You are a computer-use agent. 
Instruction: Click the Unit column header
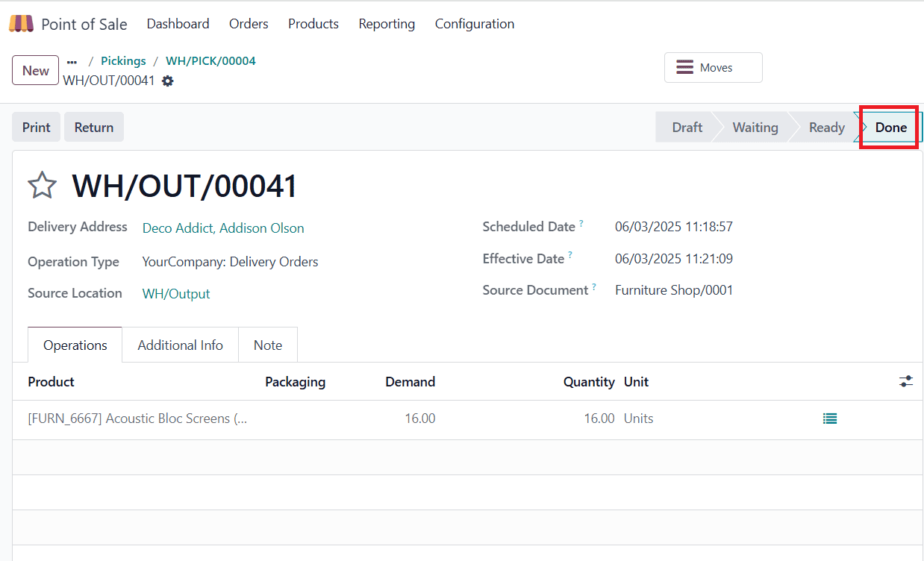636,382
